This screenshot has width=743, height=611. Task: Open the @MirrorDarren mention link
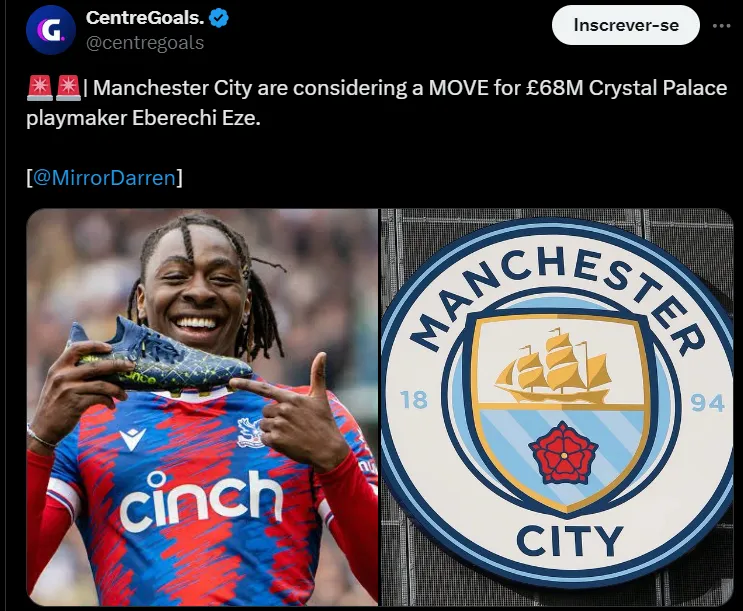tap(104, 178)
